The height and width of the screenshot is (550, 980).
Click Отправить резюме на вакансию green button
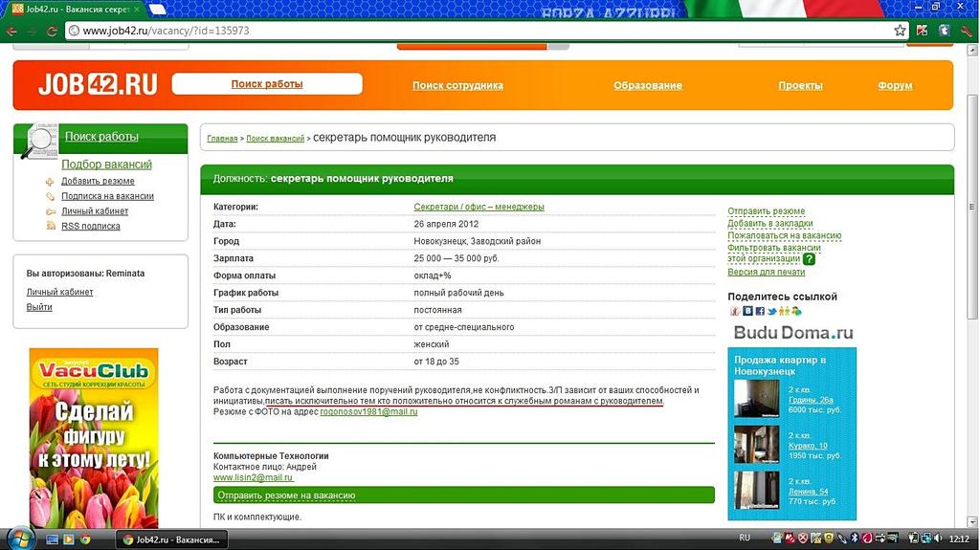coord(464,495)
